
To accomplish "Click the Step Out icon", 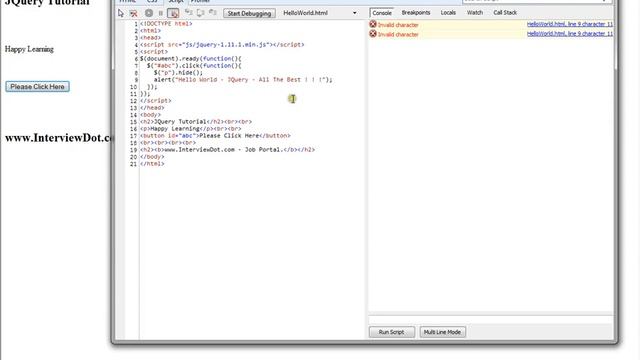I will [x=213, y=13].
